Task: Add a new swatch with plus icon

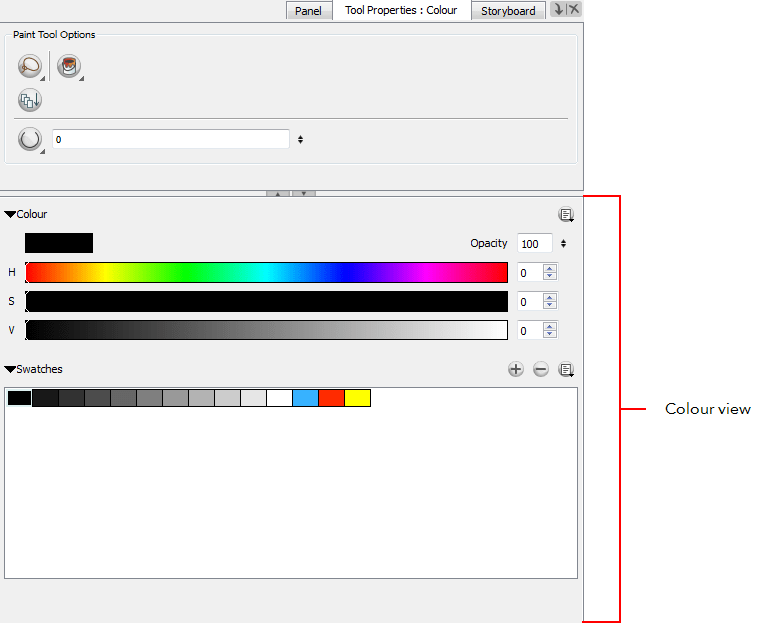Action: 516,369
